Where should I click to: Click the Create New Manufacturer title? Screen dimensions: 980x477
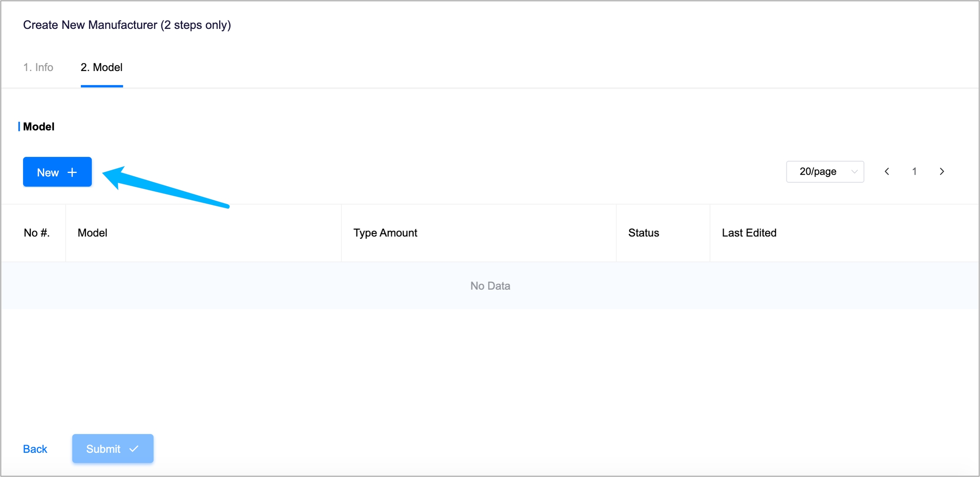127,25
